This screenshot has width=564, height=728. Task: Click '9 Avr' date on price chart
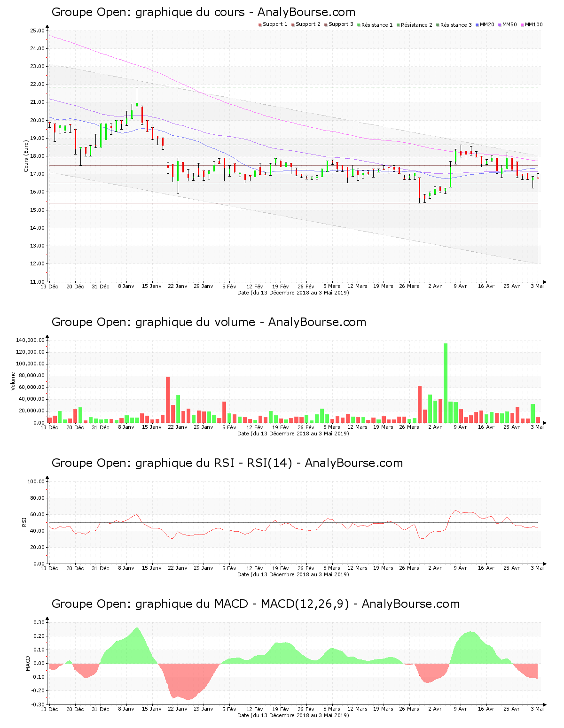tap(460, 287)
